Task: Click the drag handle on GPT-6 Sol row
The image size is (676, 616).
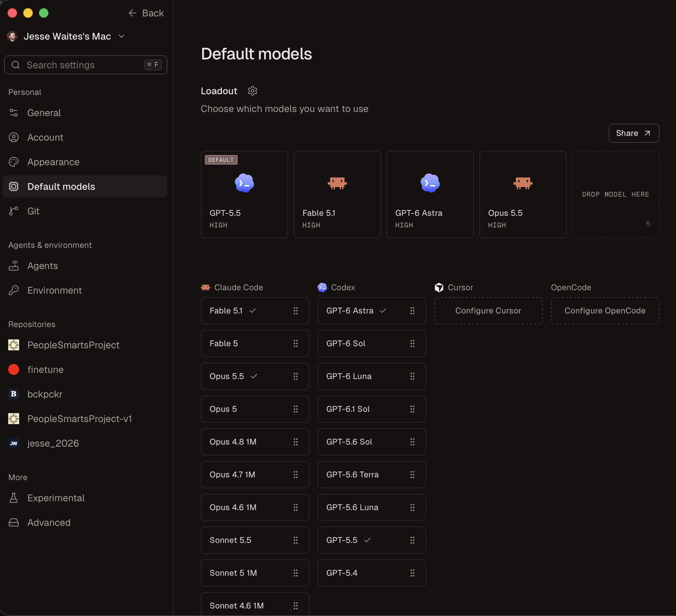Action: [412, 344]
